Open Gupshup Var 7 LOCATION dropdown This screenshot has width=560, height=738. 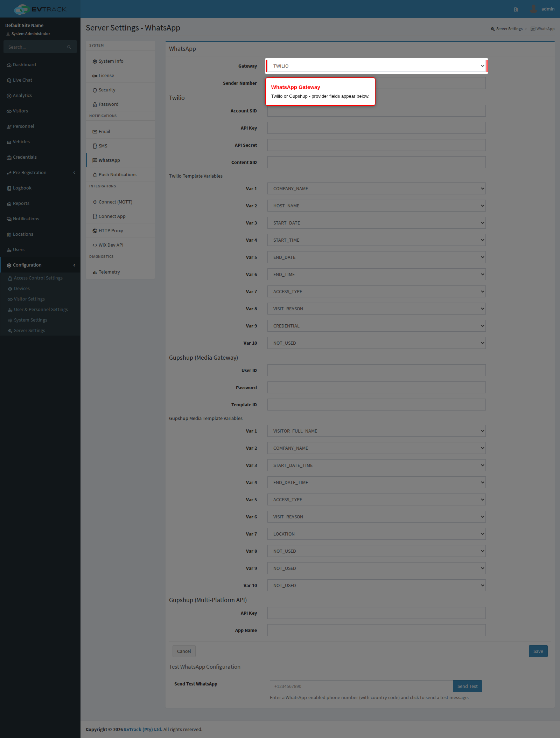click(377, 534)
